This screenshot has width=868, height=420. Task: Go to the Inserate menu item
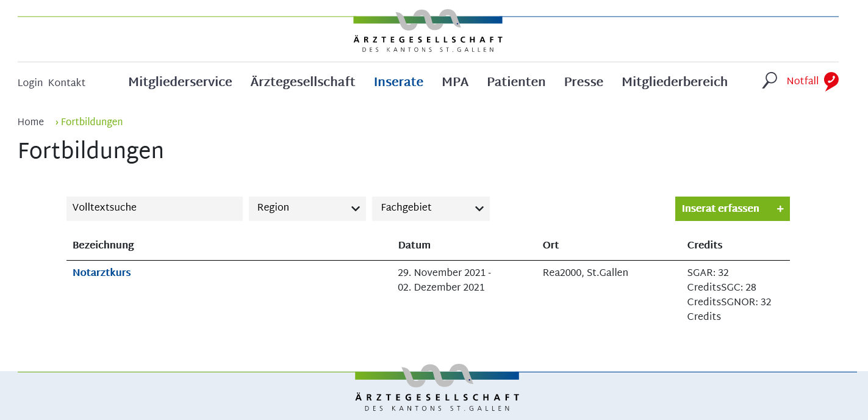click(398, 82)
